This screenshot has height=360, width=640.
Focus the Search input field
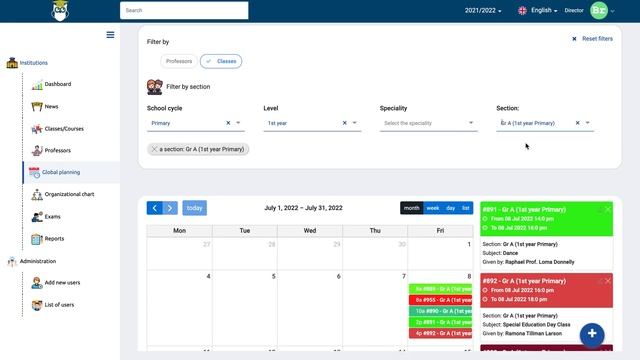[184, 11]
